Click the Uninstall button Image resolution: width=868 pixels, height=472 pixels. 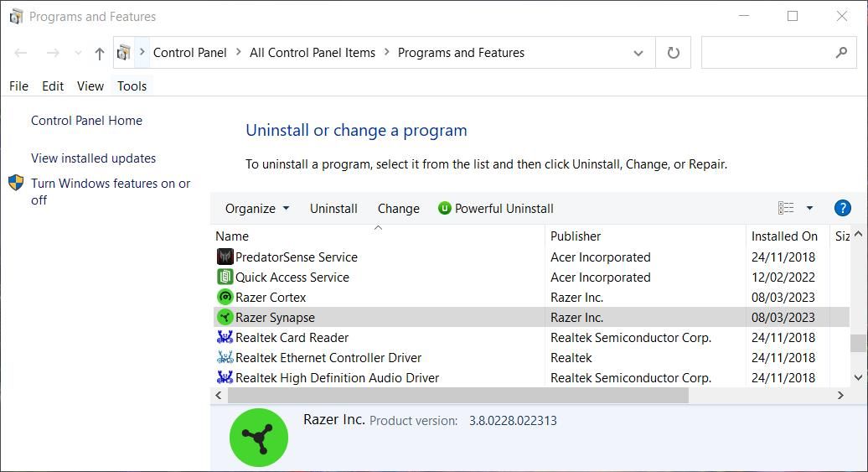point(333,208)
